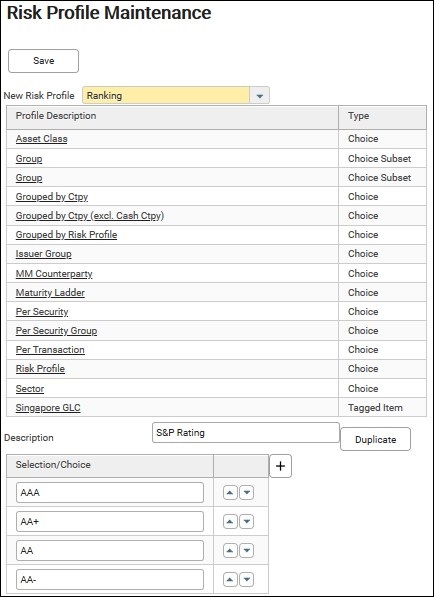434x598 pixels.
Task: Click down arrow for AA+ row
Action: click(247, 521)
